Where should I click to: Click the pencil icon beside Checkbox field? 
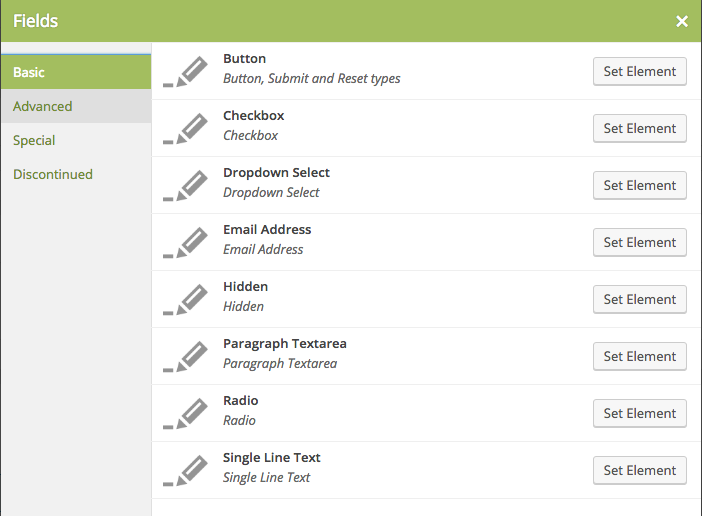pos(186,129)
